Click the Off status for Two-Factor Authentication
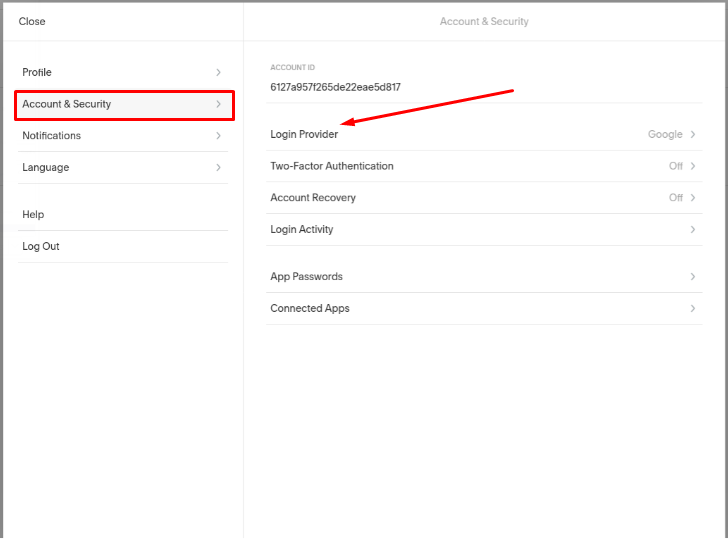Screen dimensions: 728x542 point(676,166)
